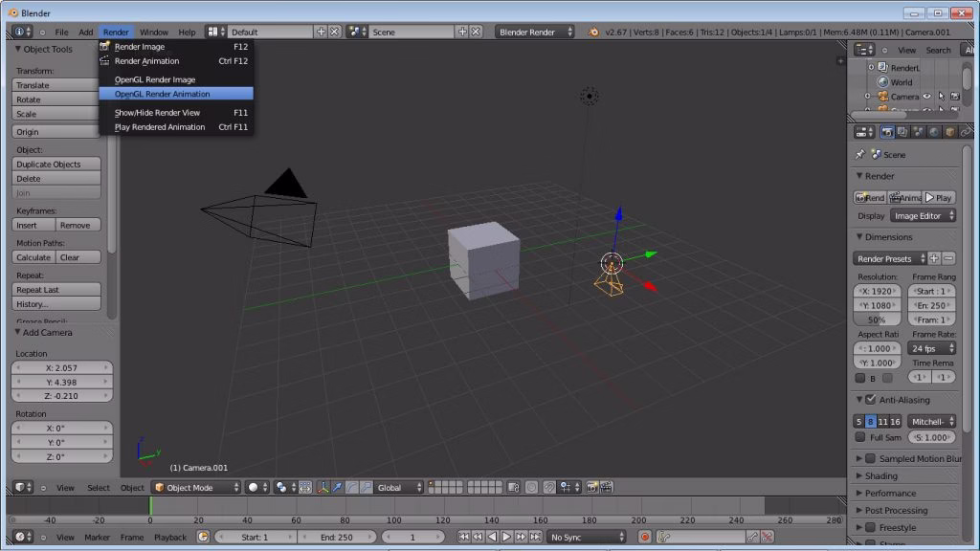Select the Object properties cube tab
The image size is (980, 551).
tap(950, 132)
